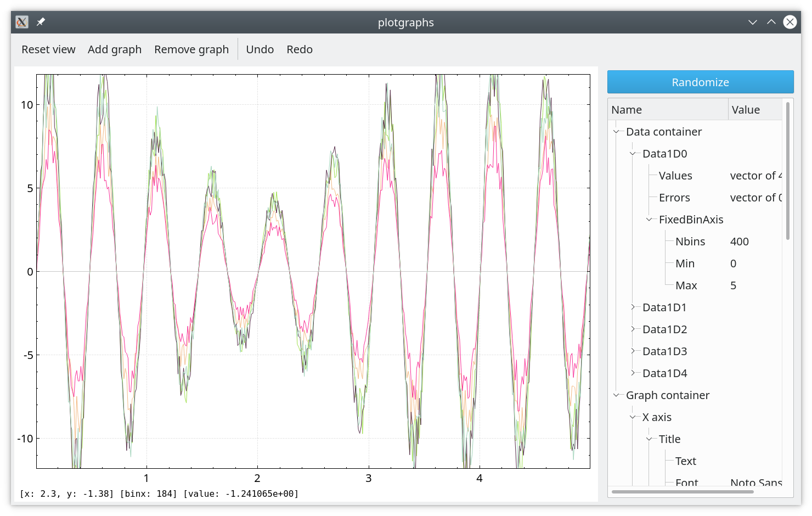Click the plot status readout text

[x=159, y=493]
